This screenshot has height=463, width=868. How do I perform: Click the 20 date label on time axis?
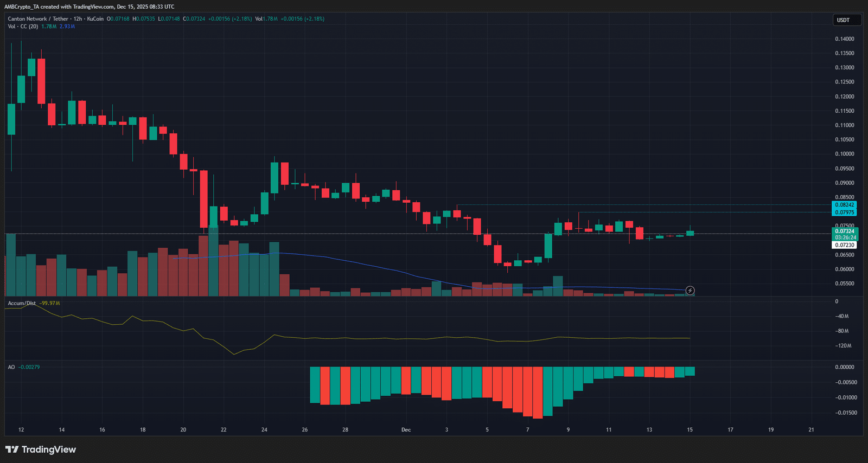(183, 430)
